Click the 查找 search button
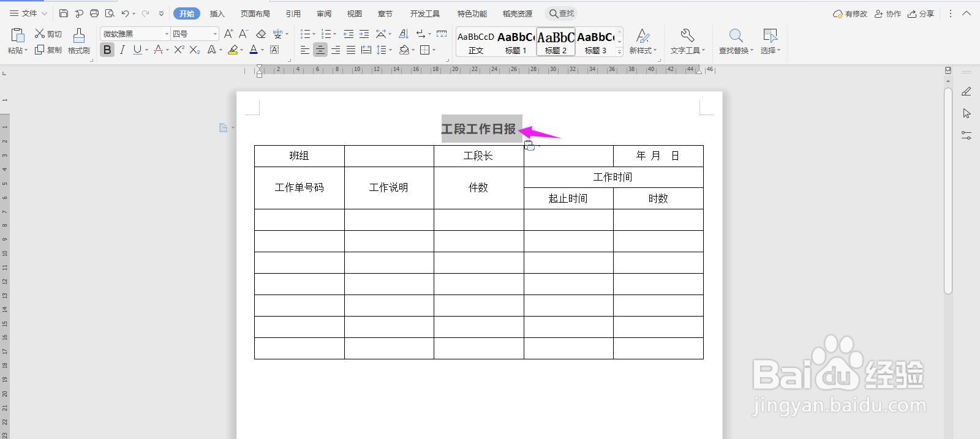 click(562, 13)
